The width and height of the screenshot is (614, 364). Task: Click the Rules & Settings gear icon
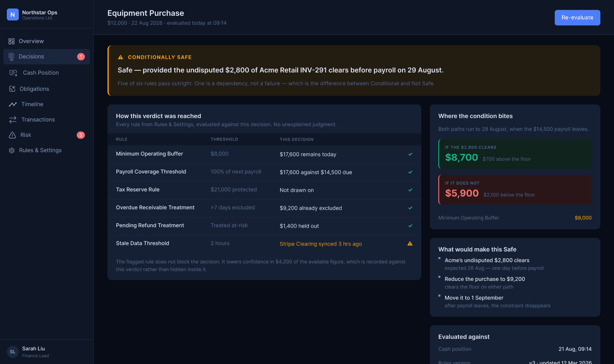[x=12, y=150]
